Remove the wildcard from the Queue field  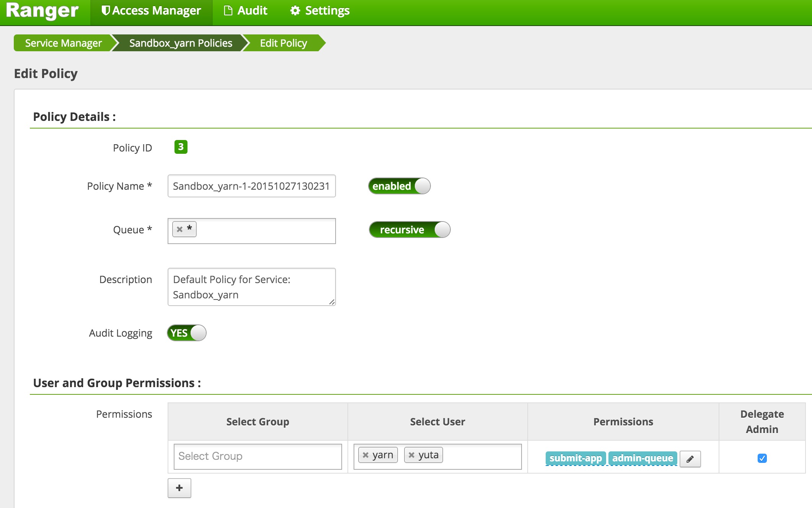click(x=181, y=229)
